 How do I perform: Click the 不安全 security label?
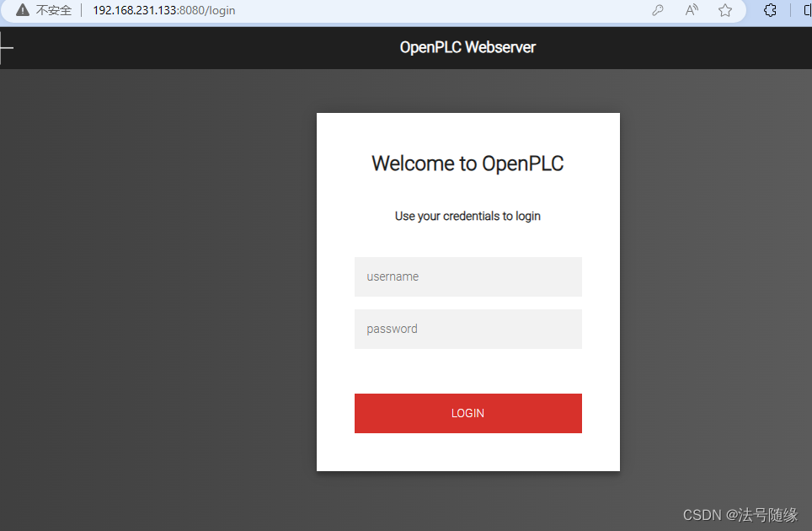coord(54,10)
